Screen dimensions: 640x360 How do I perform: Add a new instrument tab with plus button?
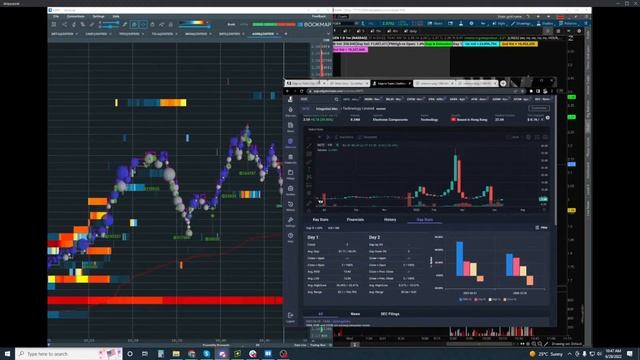point(286,34)
